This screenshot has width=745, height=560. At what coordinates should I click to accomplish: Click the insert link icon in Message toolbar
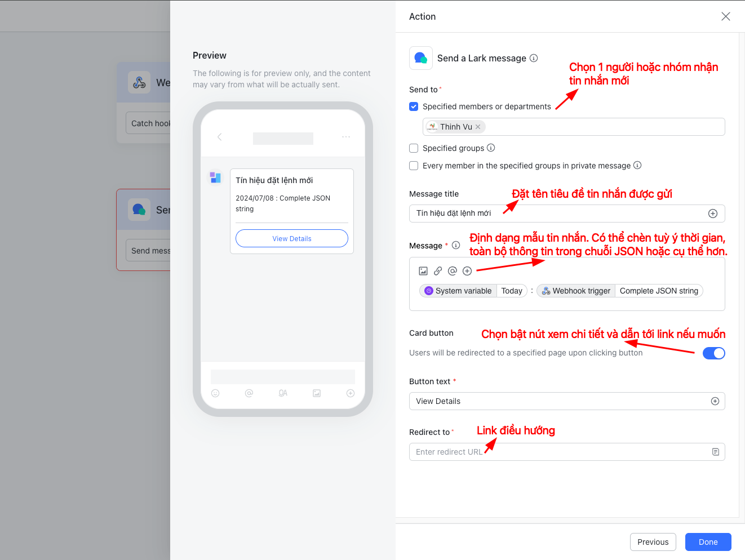pos(438,271)
